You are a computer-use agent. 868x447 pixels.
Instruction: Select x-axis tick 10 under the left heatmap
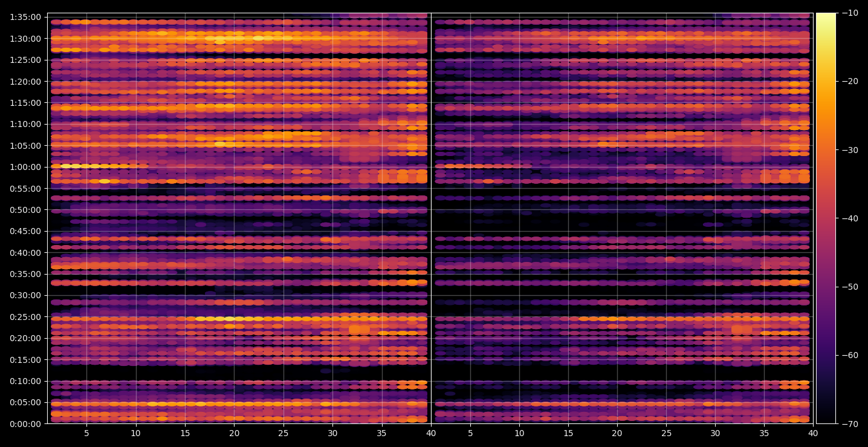pos(135,434)
